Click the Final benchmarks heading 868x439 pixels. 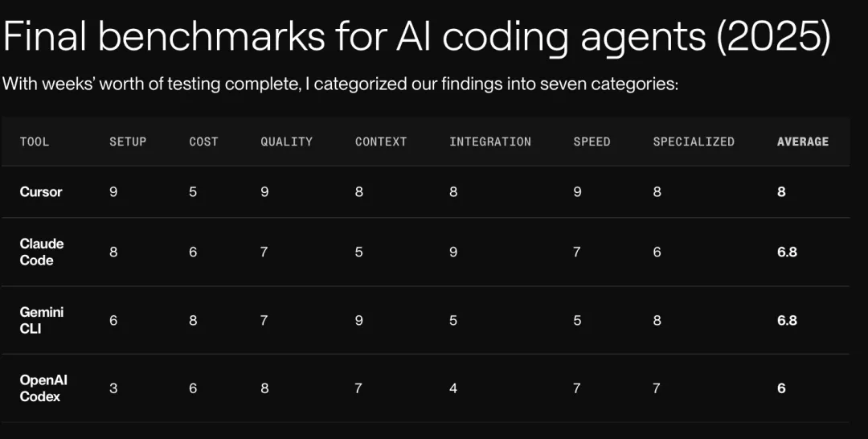[417, 36]
